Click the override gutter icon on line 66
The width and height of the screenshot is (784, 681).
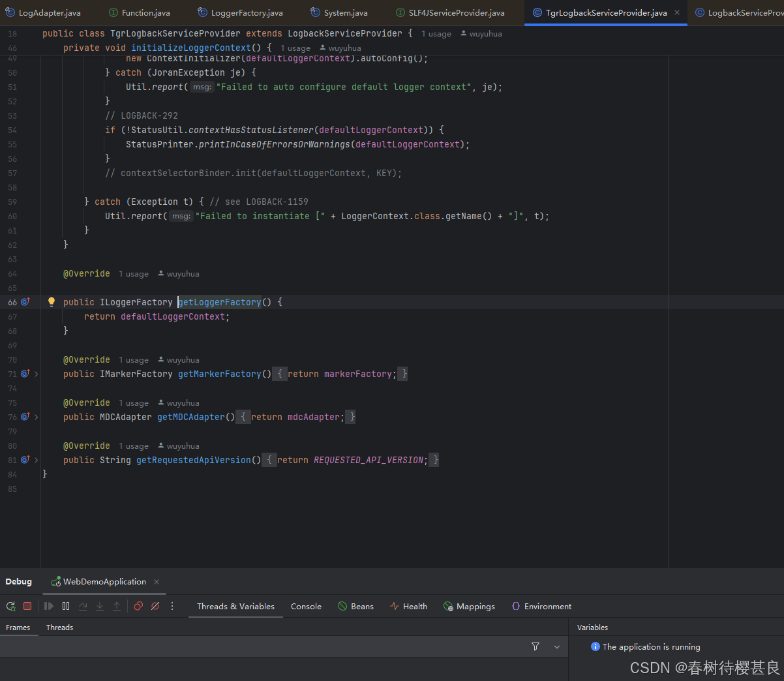point(25,302)
